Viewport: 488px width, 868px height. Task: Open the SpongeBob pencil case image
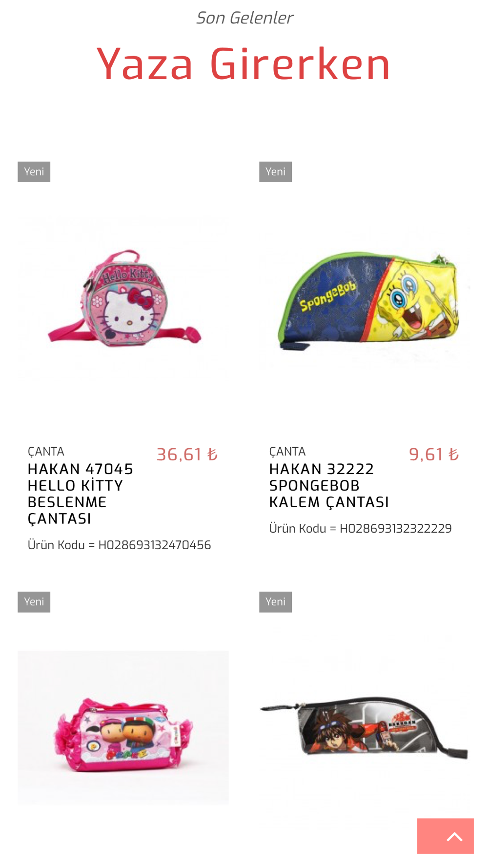coord(365,298)
